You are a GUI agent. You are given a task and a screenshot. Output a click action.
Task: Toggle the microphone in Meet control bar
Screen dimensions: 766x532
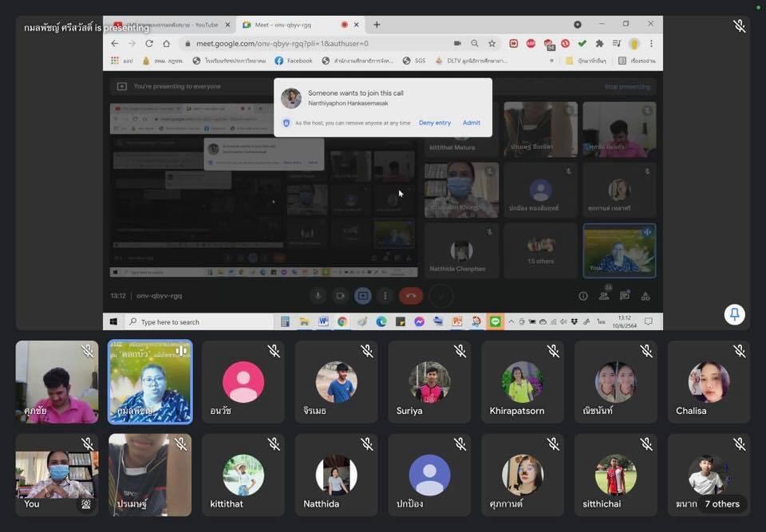tap(318, 296)
